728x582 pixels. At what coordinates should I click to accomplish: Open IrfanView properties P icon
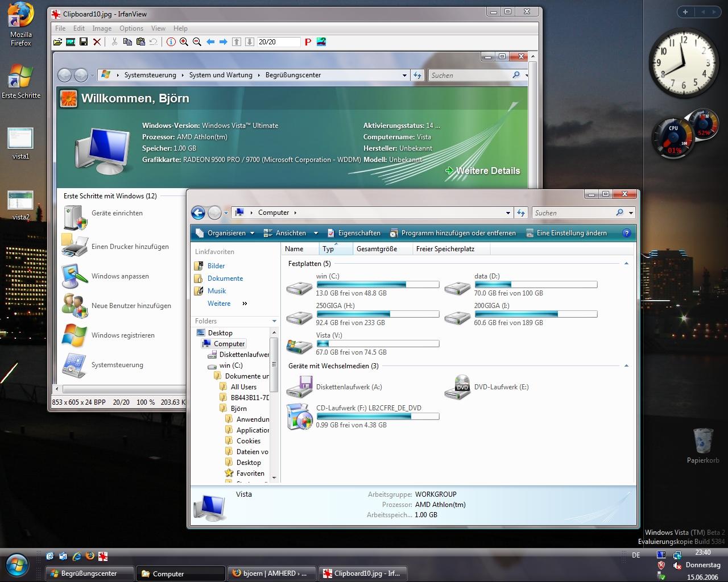[308, 41]
